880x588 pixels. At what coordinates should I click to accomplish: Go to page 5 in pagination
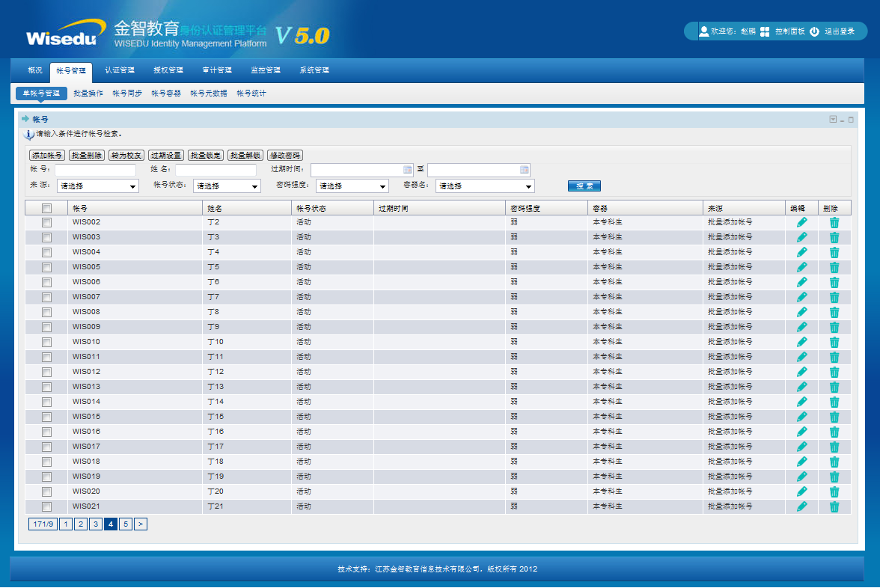(126, 524)
